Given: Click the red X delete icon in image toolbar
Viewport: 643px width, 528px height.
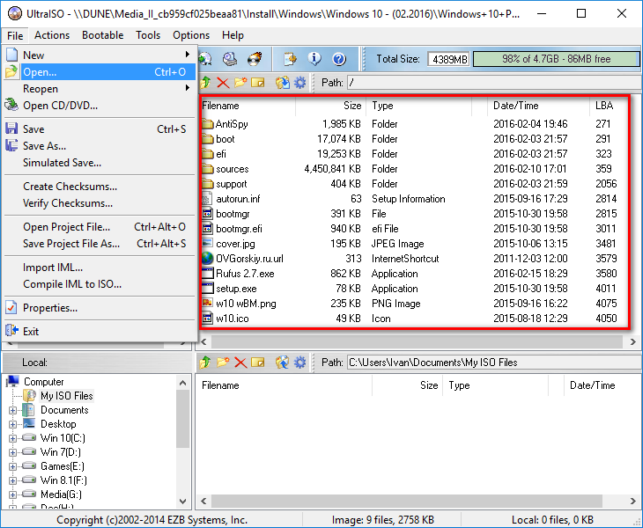Looking at the screenshot, I should click(x=223, y=83).
